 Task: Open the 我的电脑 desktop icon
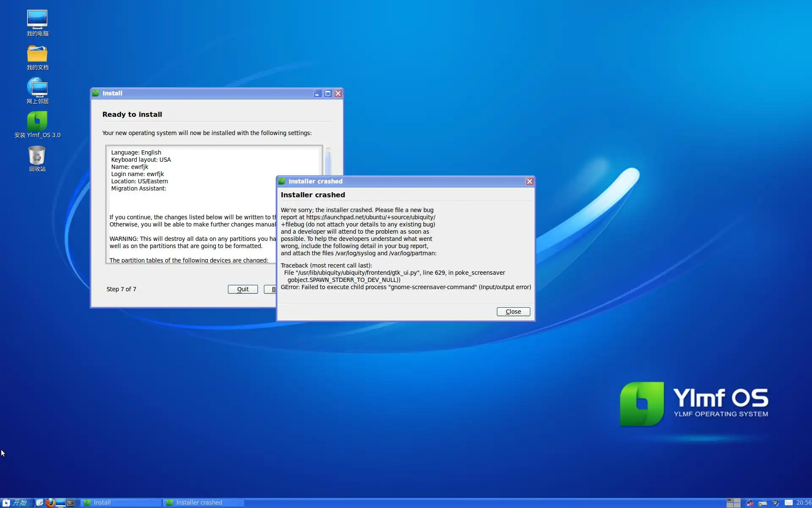pyautogui.click(x=37, y=20)
